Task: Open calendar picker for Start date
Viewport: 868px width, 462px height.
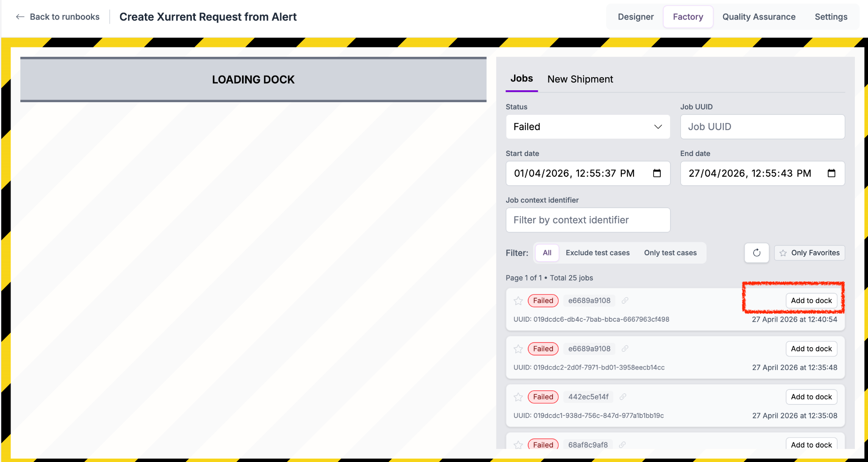Action: 657,173
